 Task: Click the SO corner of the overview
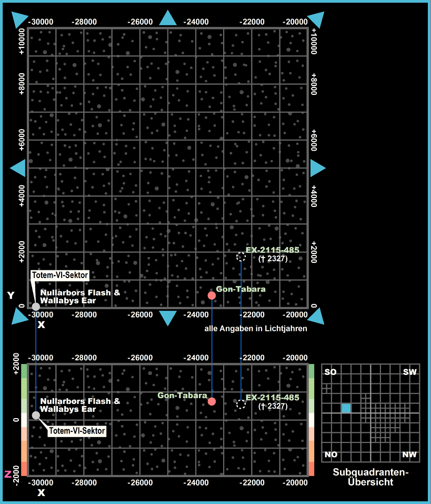point(330,372)
